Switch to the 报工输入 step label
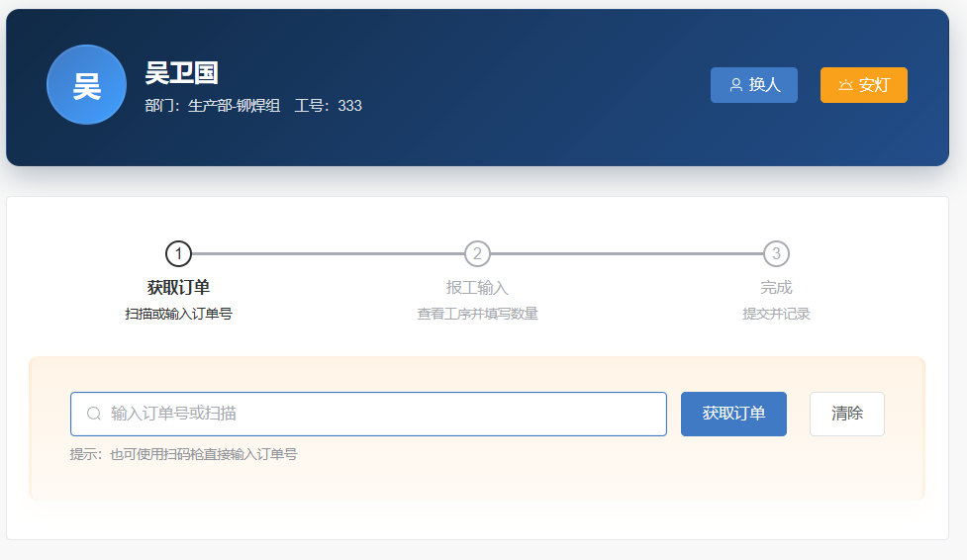This screenshot has height=560, width=967. [477, 287]
